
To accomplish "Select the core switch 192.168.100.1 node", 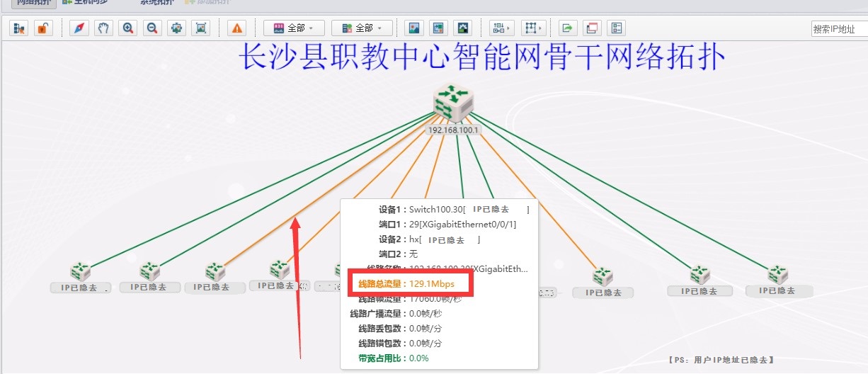I will (453, 103).
